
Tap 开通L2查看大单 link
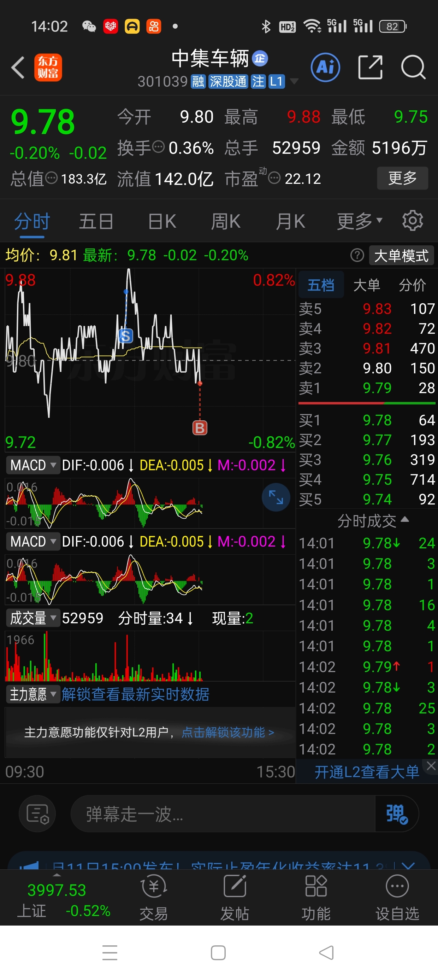[x=367, y=772]
